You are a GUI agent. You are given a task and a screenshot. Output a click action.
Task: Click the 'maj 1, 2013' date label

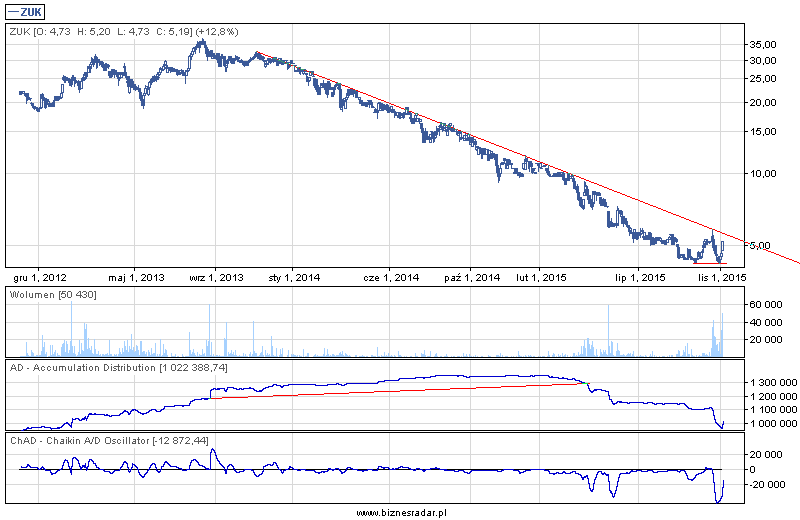pos(134,277)
